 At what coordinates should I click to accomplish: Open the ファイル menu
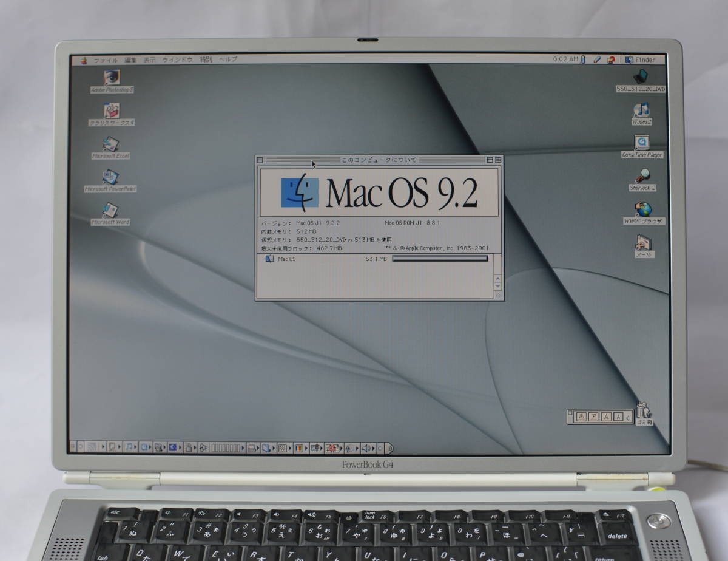[x=106, y=60]
